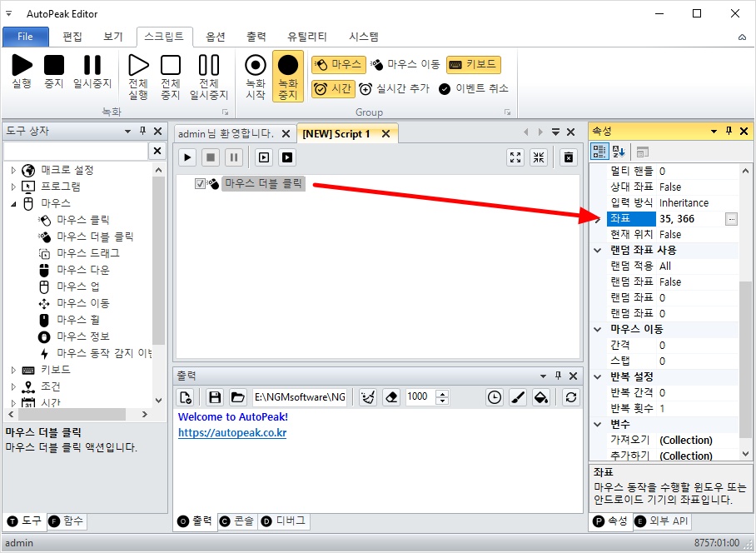This screenshot has height=553, width=756.
Task: Click clock timestamp icon in 출력 toolbar
Action: (495, 397)
